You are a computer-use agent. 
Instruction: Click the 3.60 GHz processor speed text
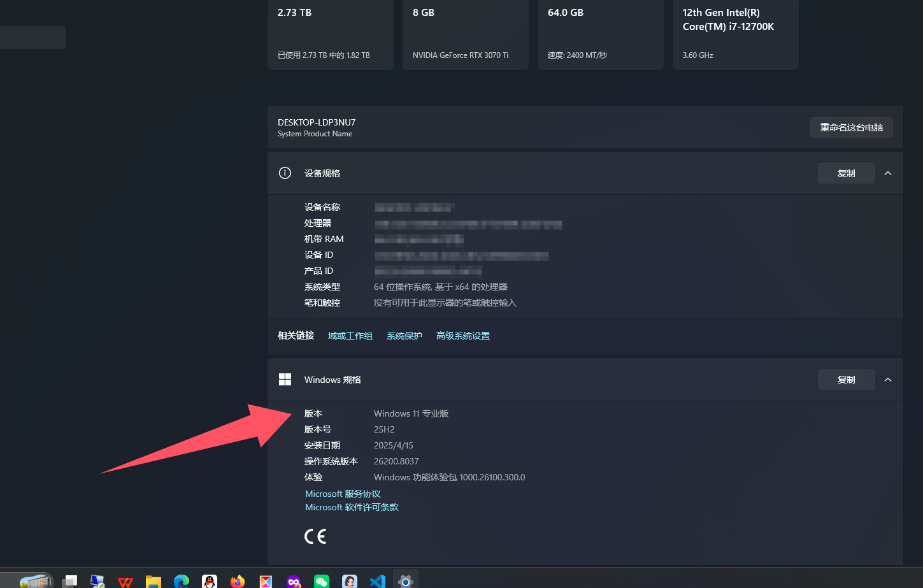(x=698, y=55)
